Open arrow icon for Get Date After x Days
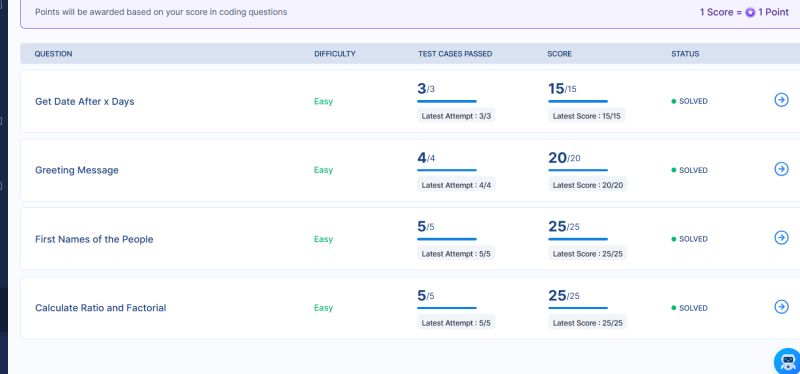Viewport: 800px width, 374px height. coord(781,100)
